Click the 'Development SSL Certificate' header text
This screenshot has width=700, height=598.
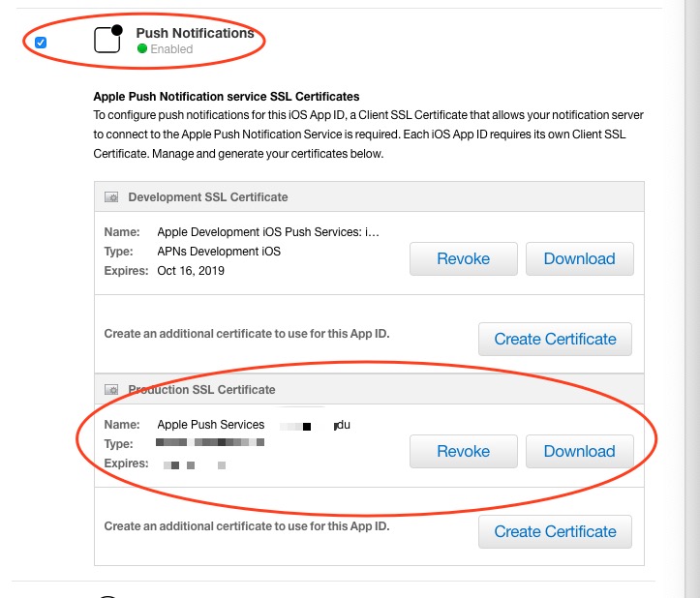[208, 197]
